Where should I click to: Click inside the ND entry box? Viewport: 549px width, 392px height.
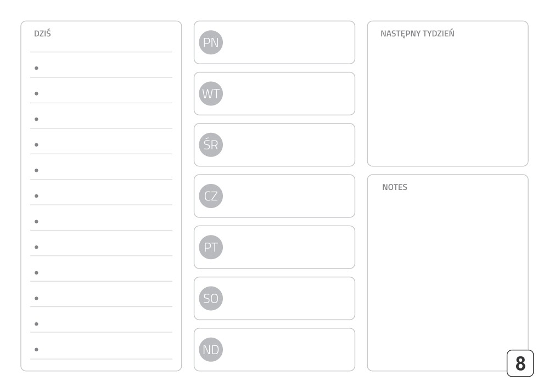(274, 350)
